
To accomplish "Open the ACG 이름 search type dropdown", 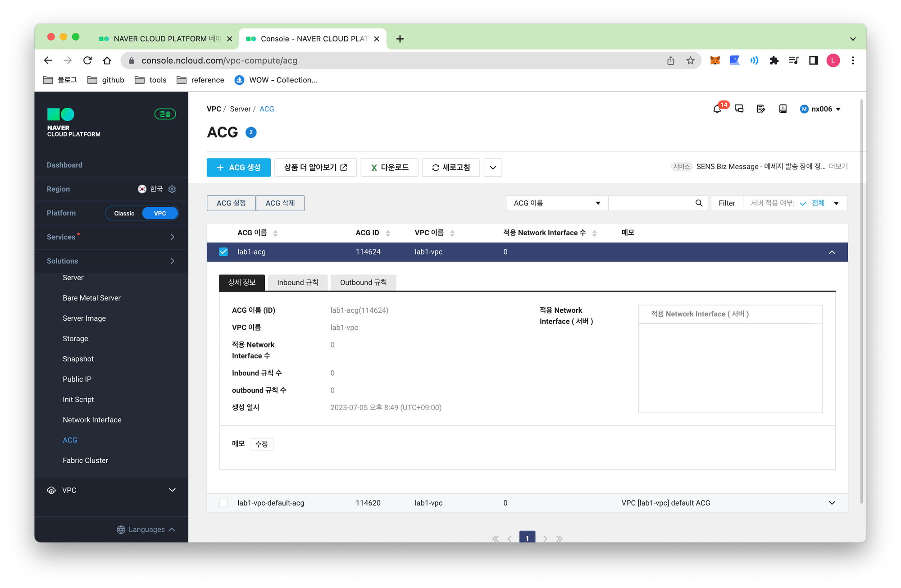I will [557, 203].
